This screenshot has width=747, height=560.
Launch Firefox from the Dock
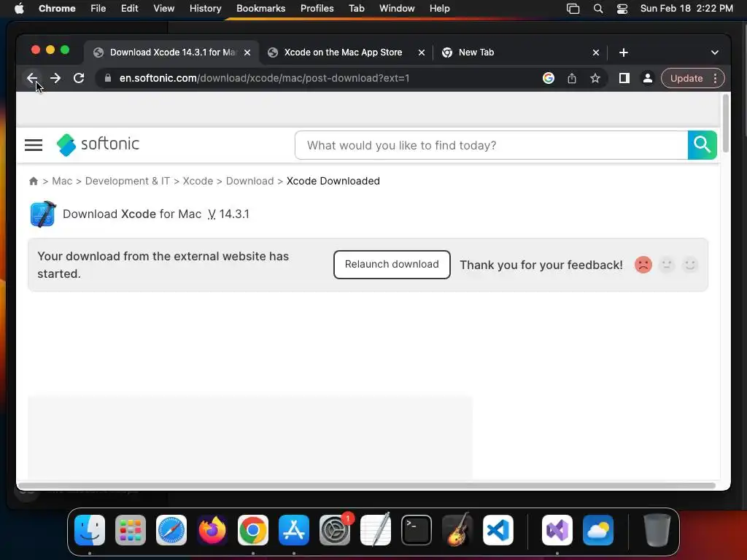point(212,530)
